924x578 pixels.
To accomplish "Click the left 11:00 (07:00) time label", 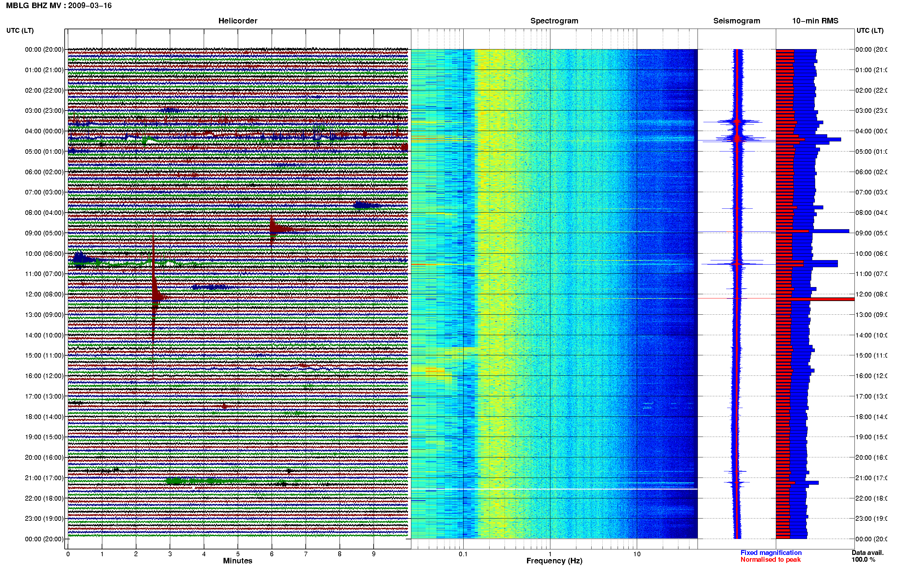I will [x=44, y=274].
